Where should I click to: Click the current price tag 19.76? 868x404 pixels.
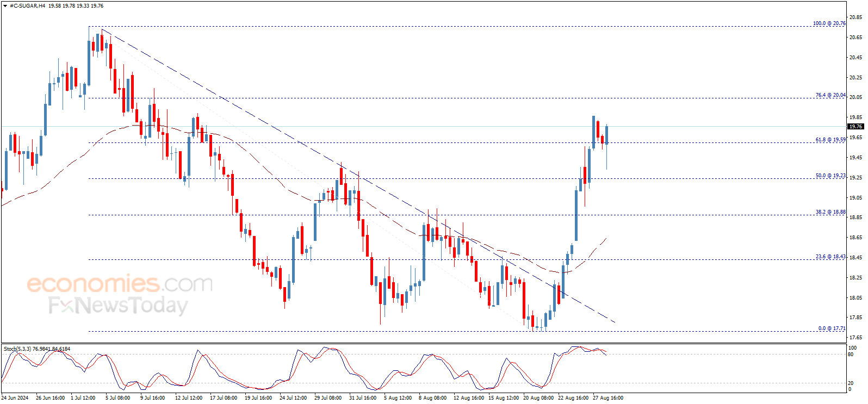[x=856, y=127]
